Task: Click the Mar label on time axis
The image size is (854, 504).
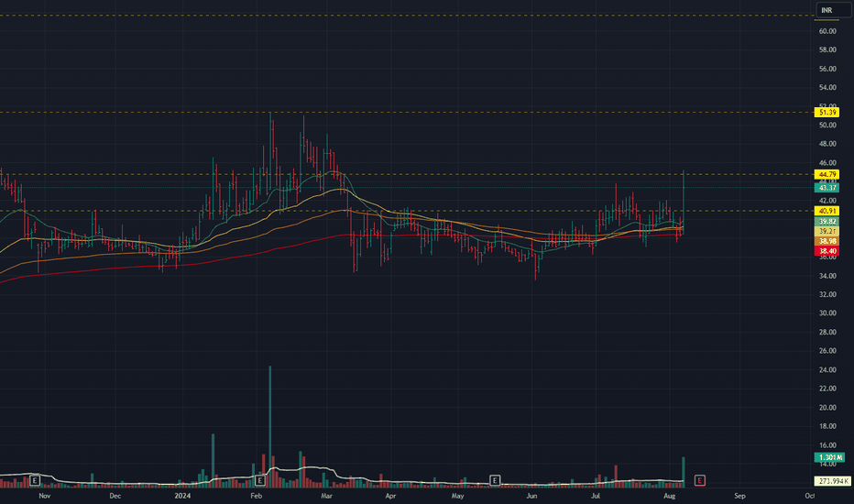Action: pos(327,496)
